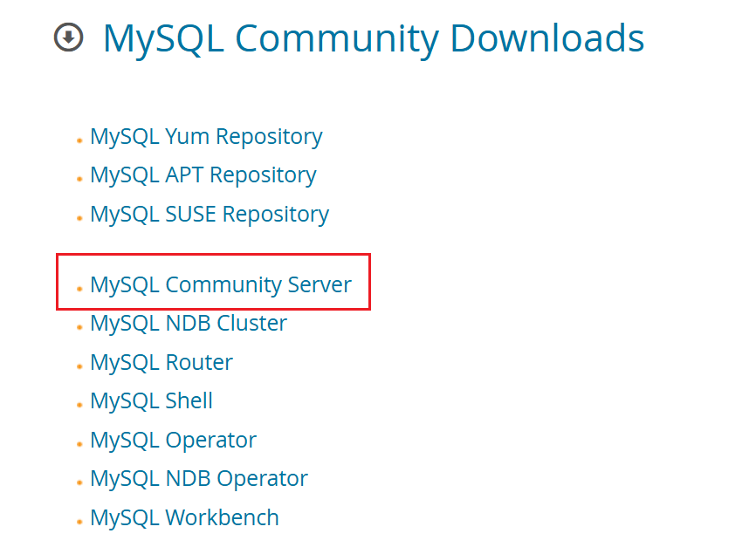
Task: Open the MySQL Router link
Action: pos(162,362)
